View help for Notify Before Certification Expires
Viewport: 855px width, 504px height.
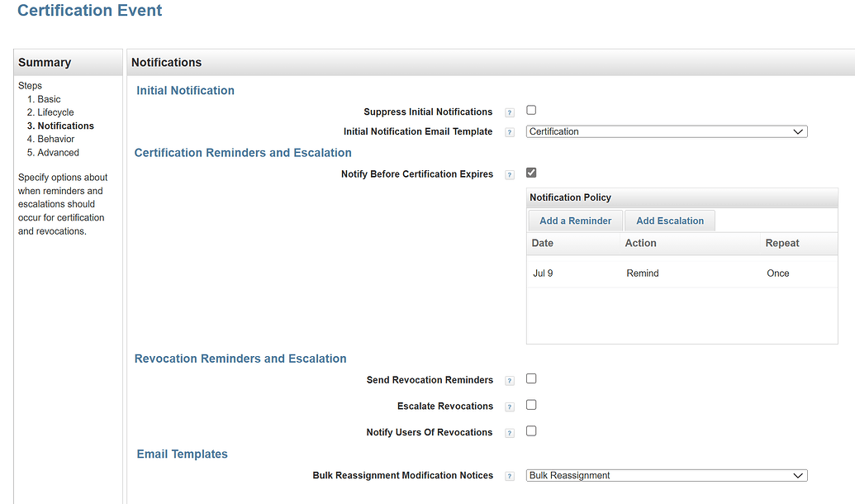pyautogui.click(x=510, y=174)
